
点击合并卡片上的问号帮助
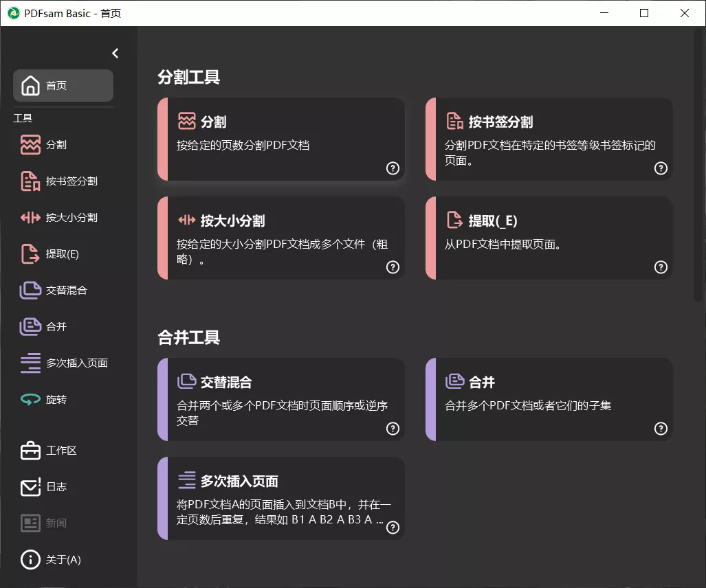pyautogui.click(x=661, y=429)
